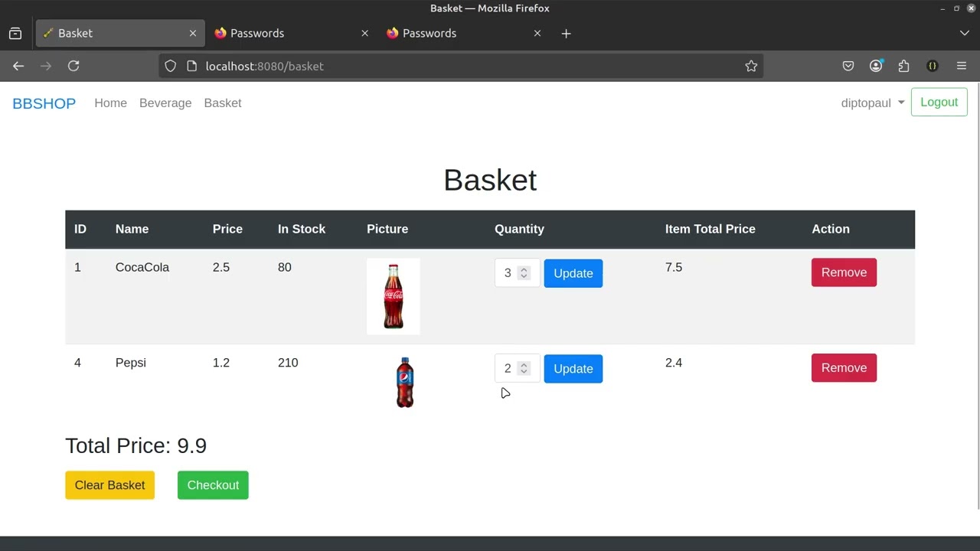
Task: Click the 'Quantity' column header
Action: pos(519,230)
